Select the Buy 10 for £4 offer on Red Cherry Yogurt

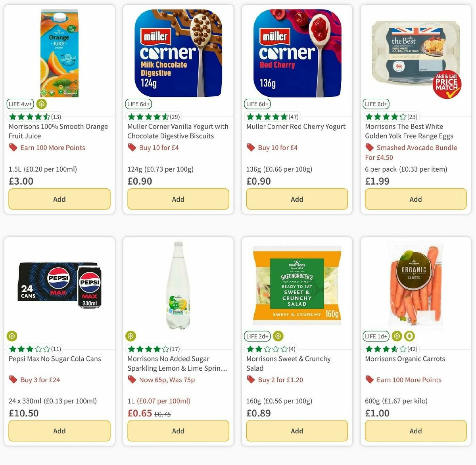278,147
